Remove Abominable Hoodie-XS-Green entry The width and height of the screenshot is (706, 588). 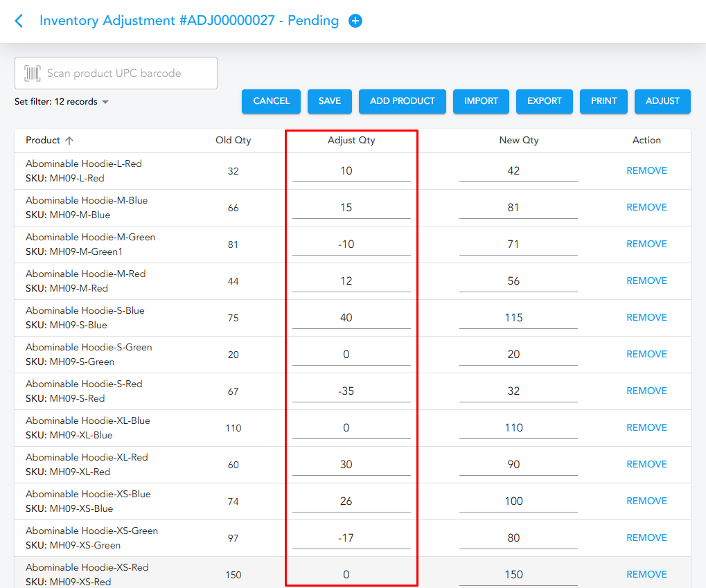pos(646,538)
